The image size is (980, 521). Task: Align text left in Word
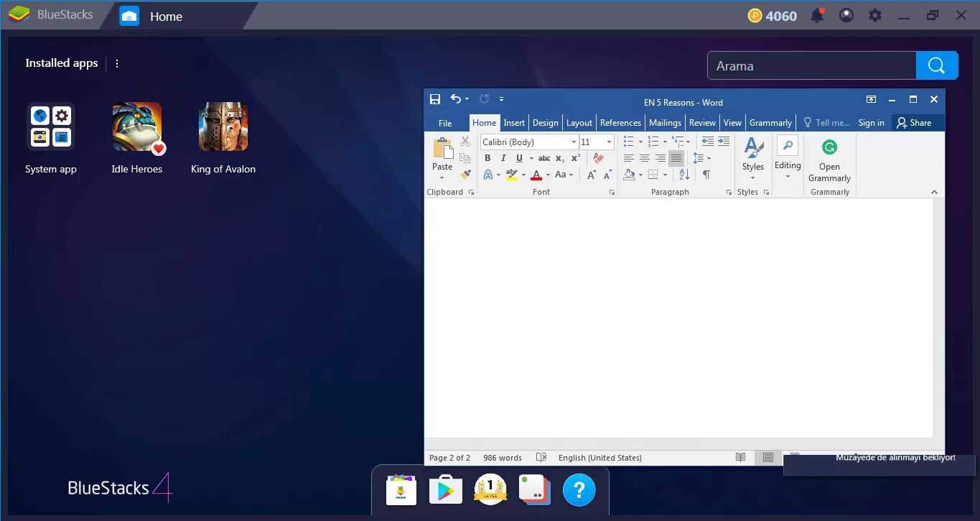click(629, 158)
